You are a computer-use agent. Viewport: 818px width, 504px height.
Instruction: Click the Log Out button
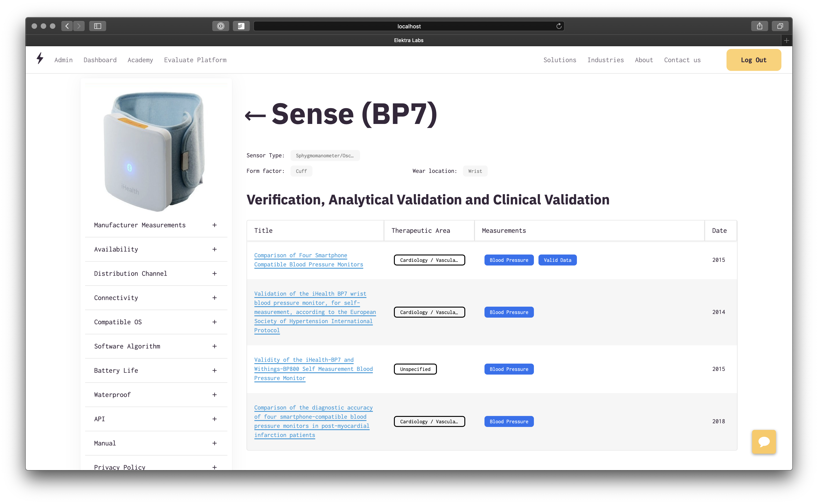[753, 60]
